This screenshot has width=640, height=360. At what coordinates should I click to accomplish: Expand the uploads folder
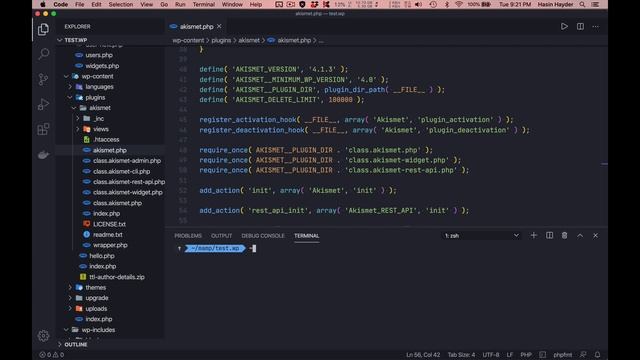coord(70,309)
